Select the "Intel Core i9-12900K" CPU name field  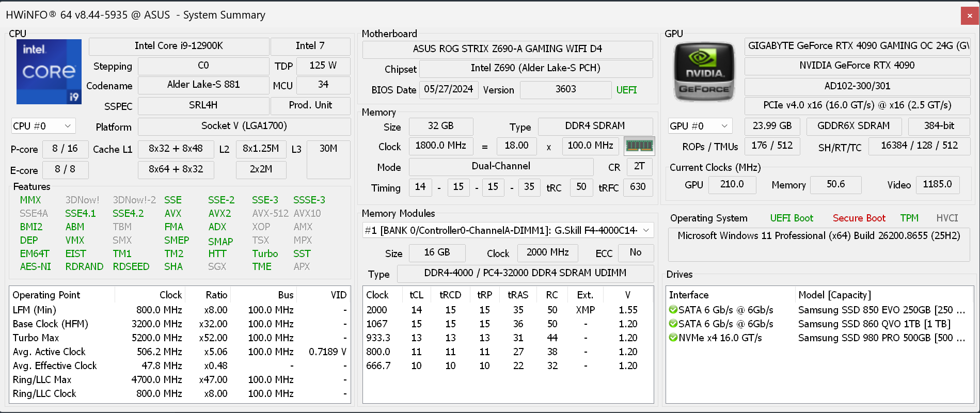(x=179, y=46)
